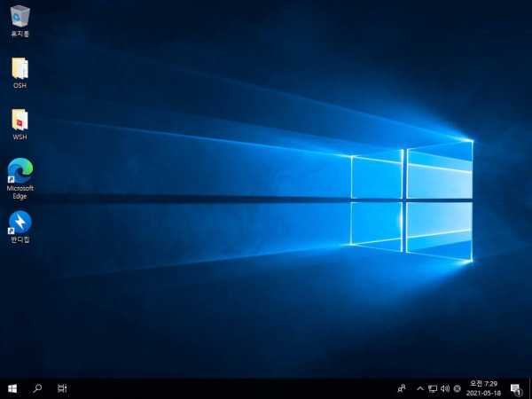
Task: Click the OSH folder label text
Action: point(20,85)
